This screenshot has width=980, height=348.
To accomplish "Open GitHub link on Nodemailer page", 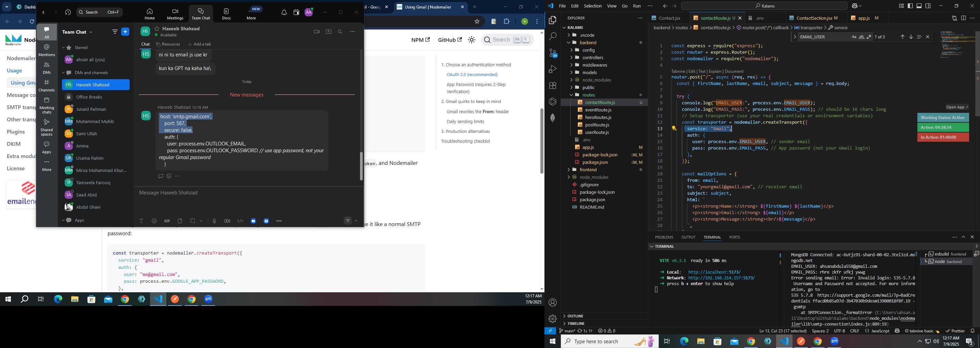I will click(450, 40).
